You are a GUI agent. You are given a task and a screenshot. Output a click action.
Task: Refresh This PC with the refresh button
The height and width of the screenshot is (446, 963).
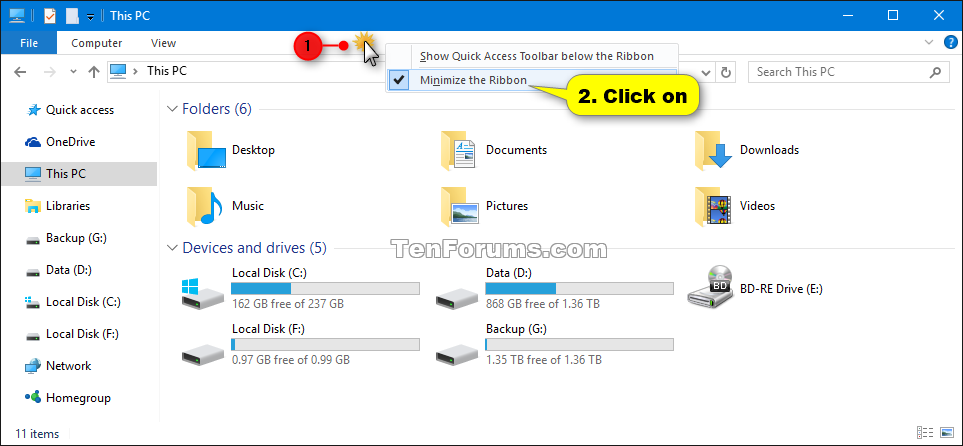[725, 72]
